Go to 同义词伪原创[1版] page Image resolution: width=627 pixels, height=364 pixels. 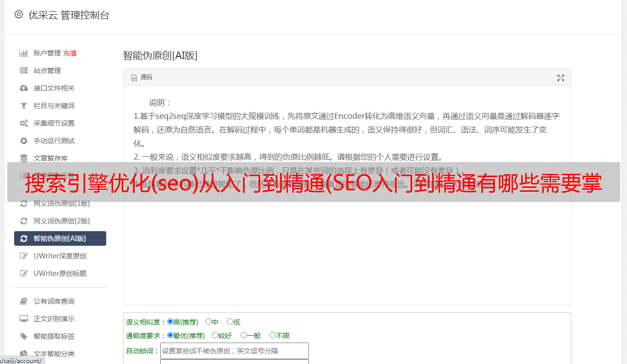coord(62,203)
